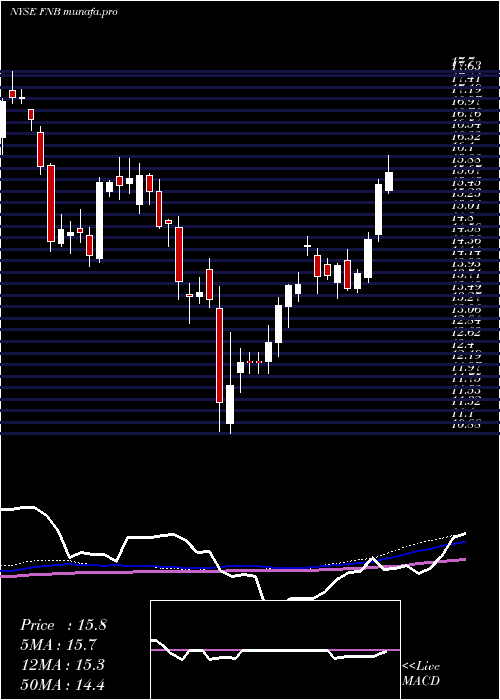This screenshot has width=500, height=700.
Task: Click the '12MA : 15.3' value
Action: tap(62, 665)
